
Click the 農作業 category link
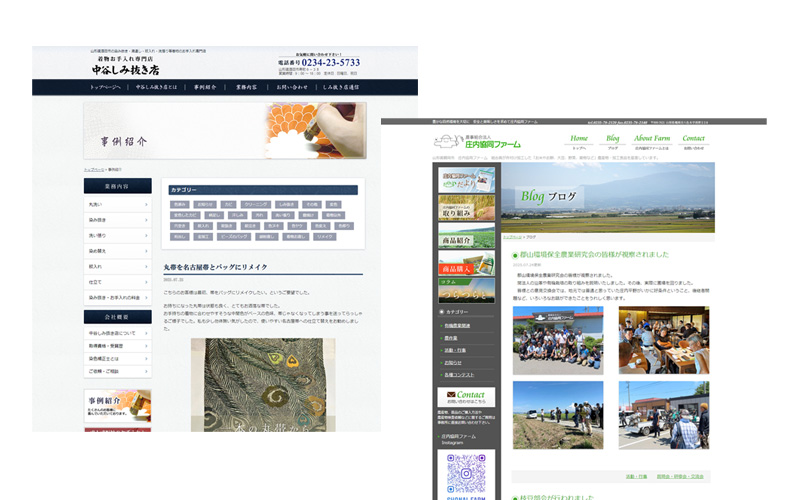pyautogui.click(x=452, y=338)
